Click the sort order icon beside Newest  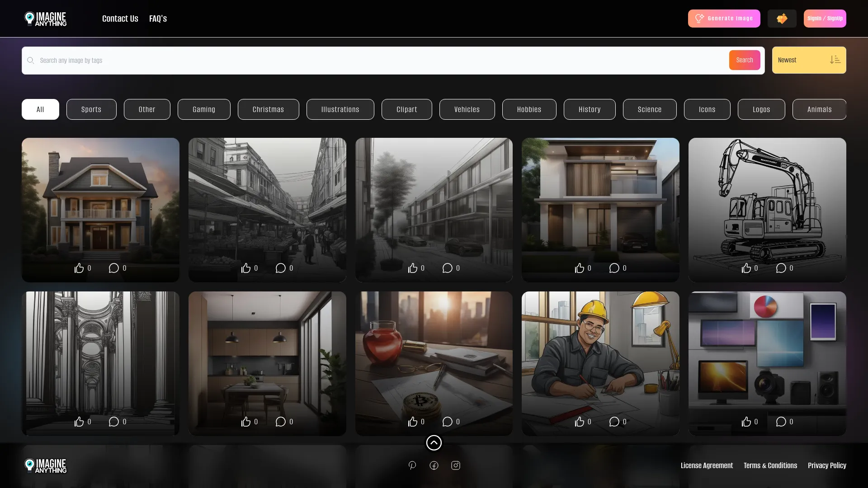(835, 60)
